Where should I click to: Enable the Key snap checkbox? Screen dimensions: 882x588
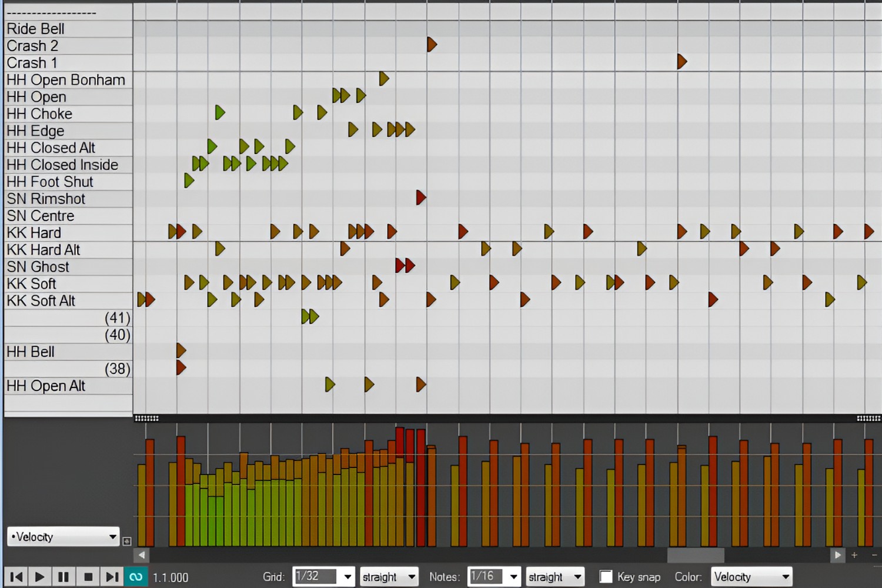click(x=606, y=576)
